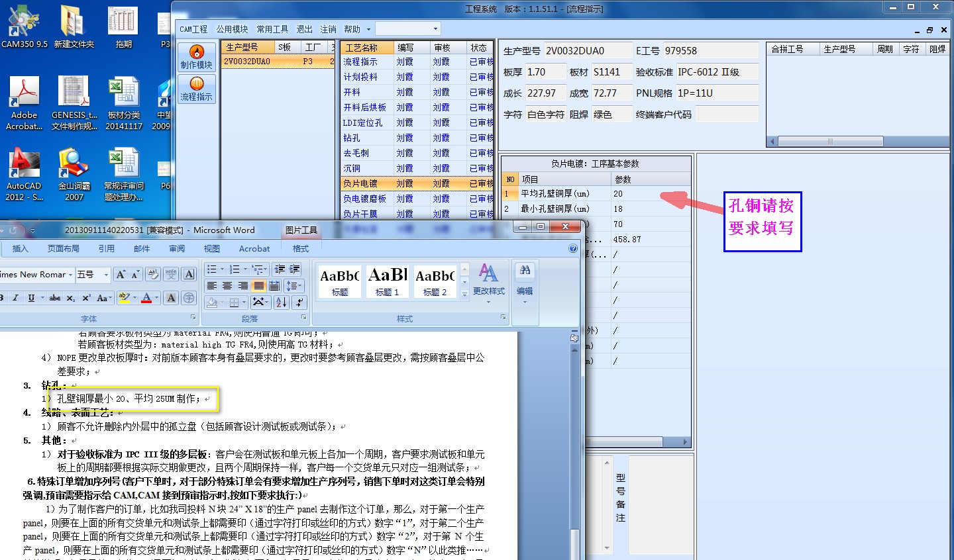Image resolution: width=954 pixels, height=560 pixels.
Task: Switch to 格式 tab in Word
Action: point(301,248)
